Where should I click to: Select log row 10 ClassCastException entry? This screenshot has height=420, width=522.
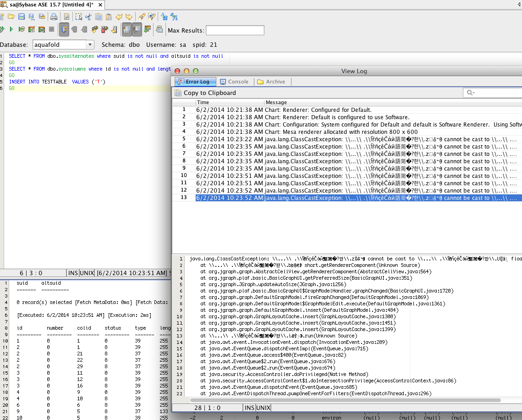(347, 176)
